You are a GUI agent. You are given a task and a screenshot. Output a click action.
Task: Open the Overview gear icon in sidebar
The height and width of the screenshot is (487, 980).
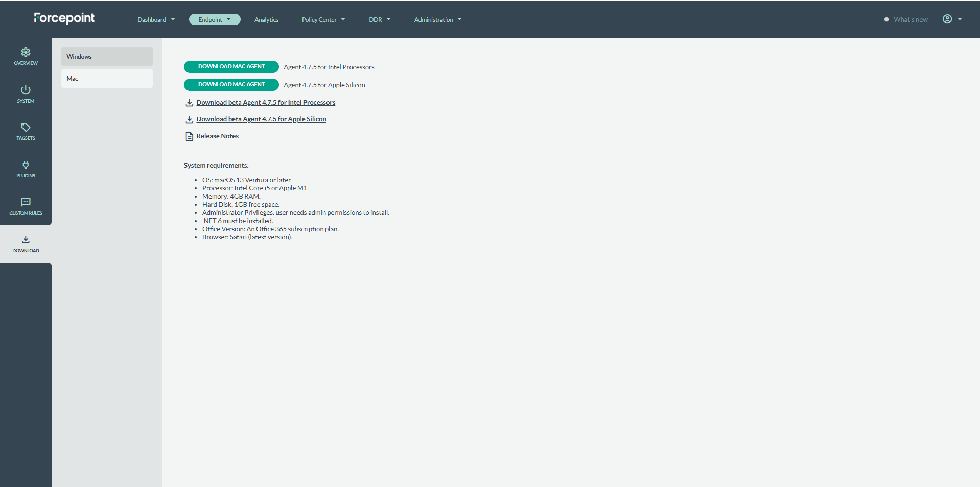[26, 52]
